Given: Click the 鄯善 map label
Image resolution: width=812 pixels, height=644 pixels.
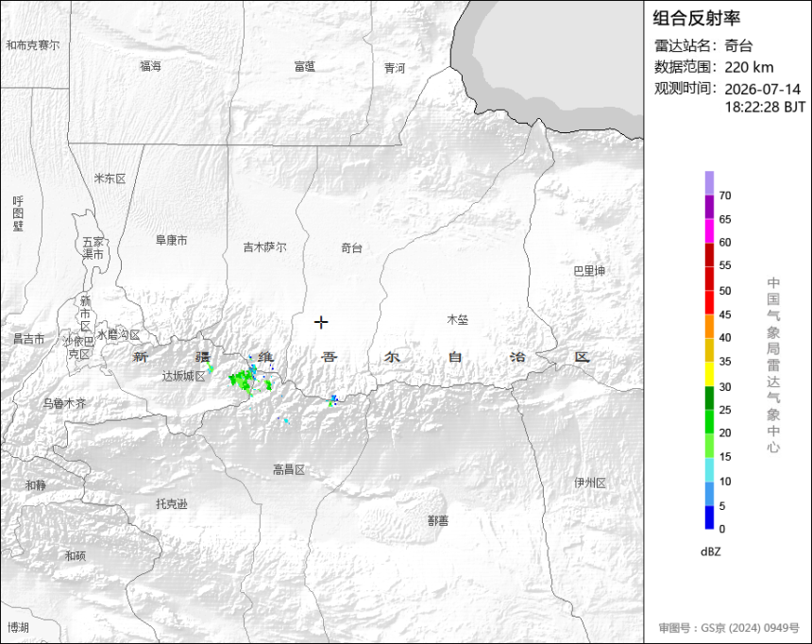Looking at the screenshot, I should pyautogui.click(x=438, y=520).
